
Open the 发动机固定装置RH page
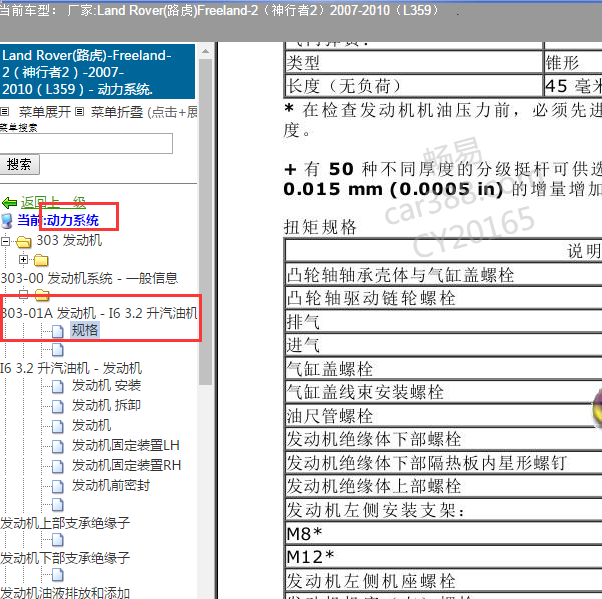(127, 465)
